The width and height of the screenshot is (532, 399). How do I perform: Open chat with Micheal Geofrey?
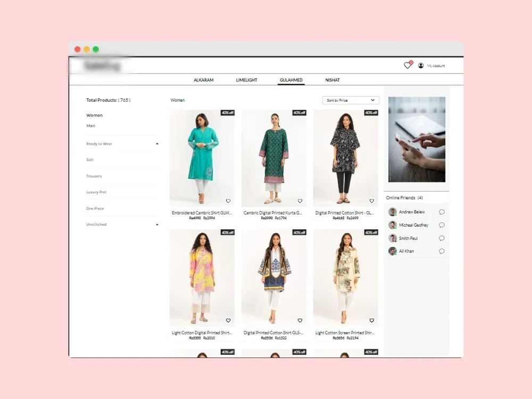point(442,225)
